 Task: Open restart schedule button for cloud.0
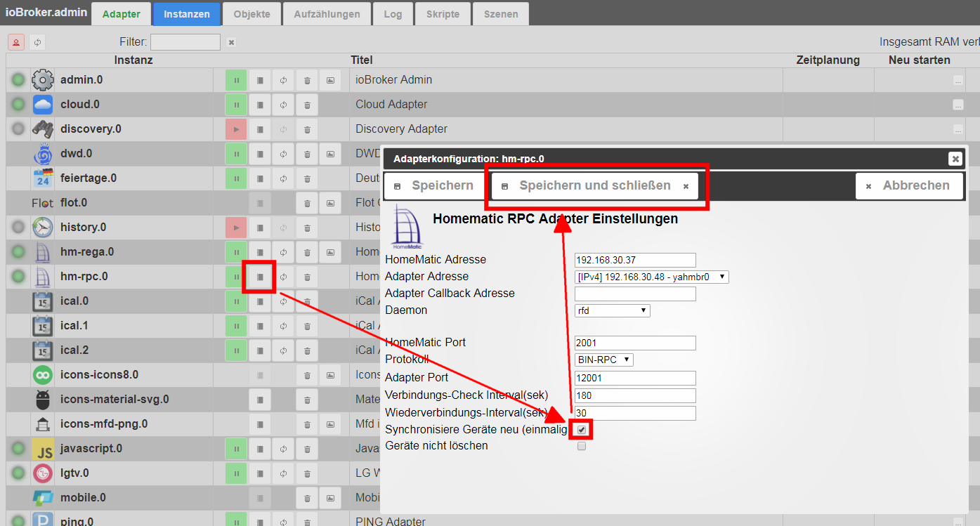click(x=958, y=105)
